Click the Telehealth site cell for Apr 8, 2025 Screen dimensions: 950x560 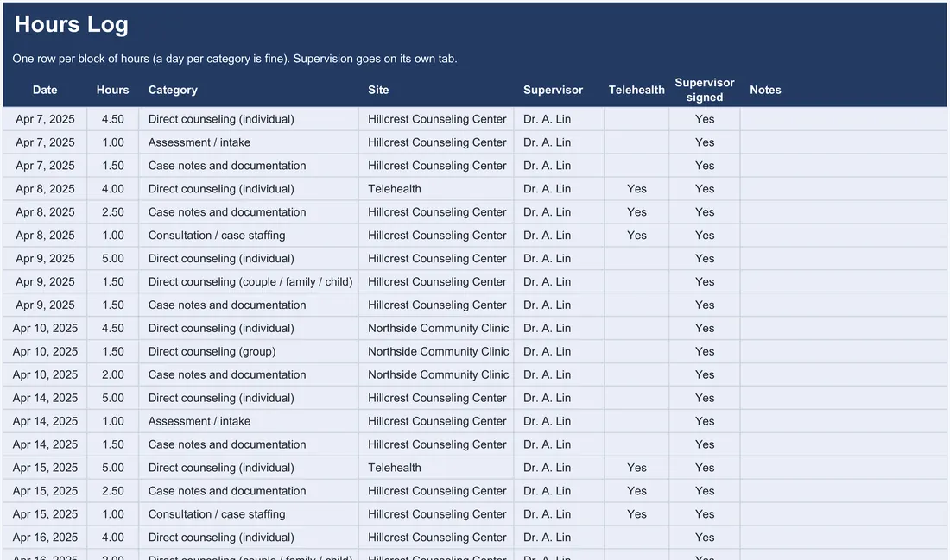[x=436, y=189]
